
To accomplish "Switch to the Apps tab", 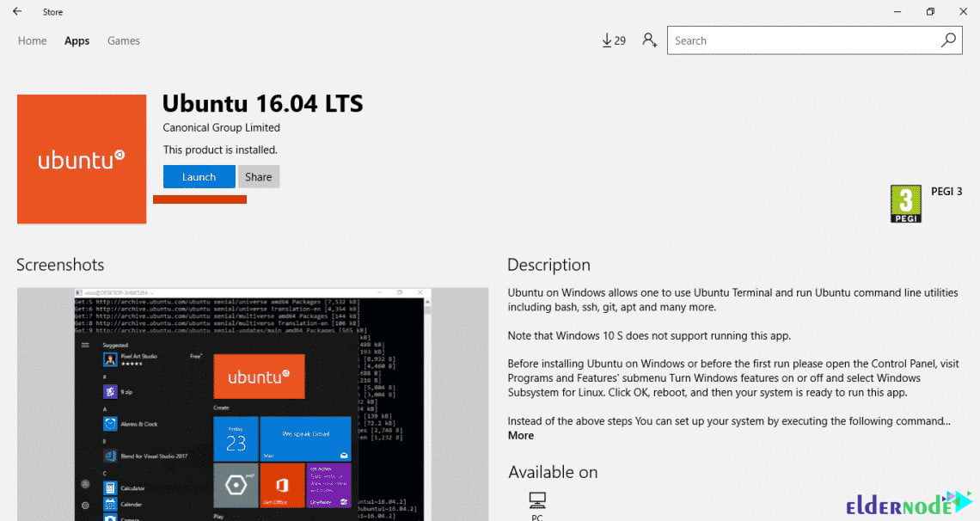I will coord(77,40).
